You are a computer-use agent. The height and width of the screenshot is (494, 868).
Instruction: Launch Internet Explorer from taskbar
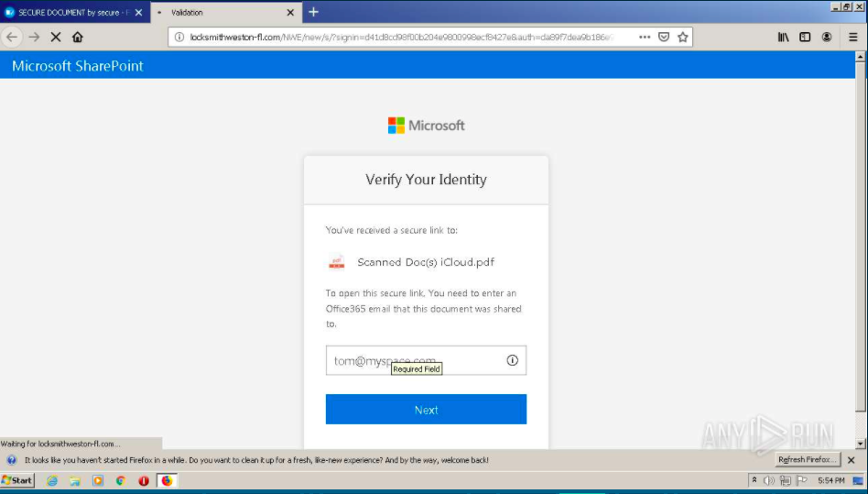coord(52,480)
